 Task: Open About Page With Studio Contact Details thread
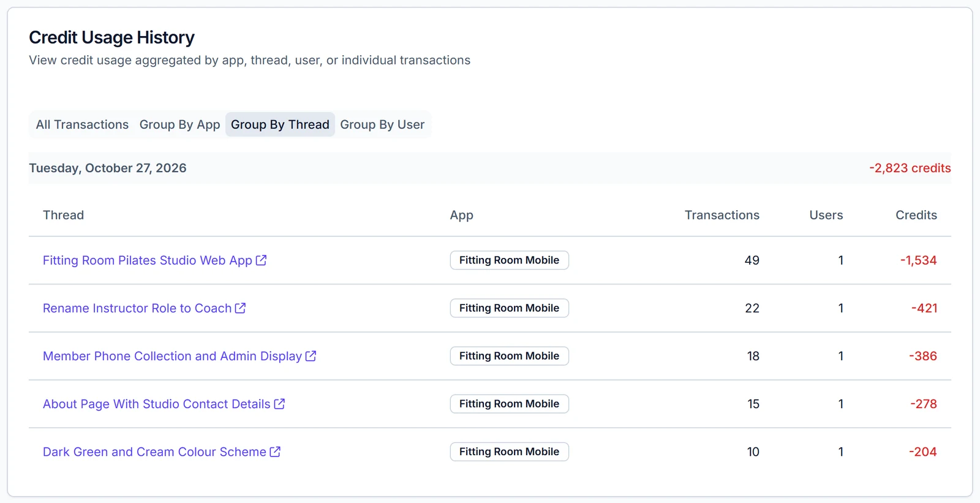(157, 404)
